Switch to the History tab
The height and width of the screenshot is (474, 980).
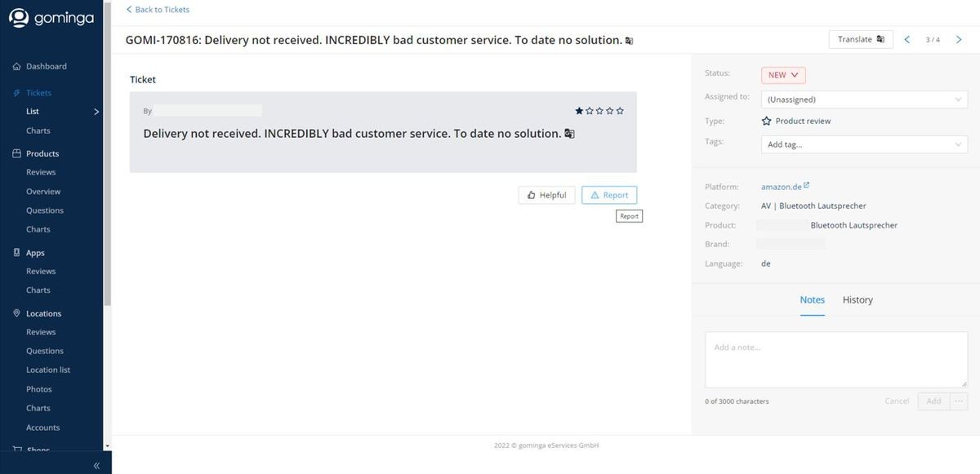pos(857,300)
